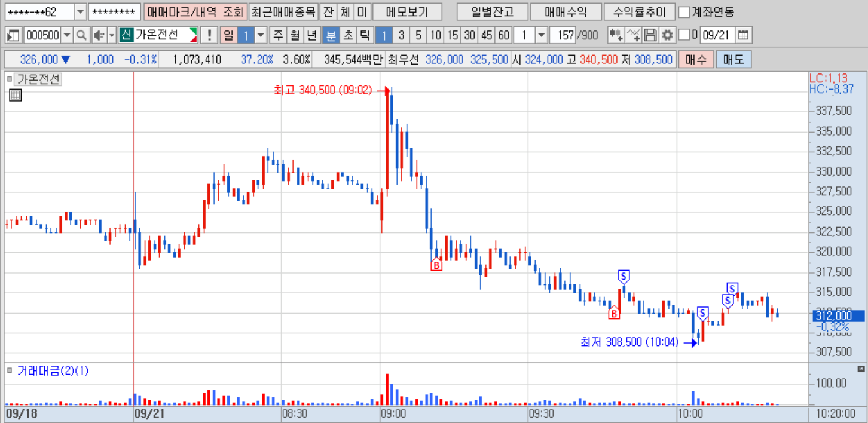Image resolution: width=868 pixels, height=423 pixels.
Task: Select the 5-minute interval button
Action: (418, 35)
